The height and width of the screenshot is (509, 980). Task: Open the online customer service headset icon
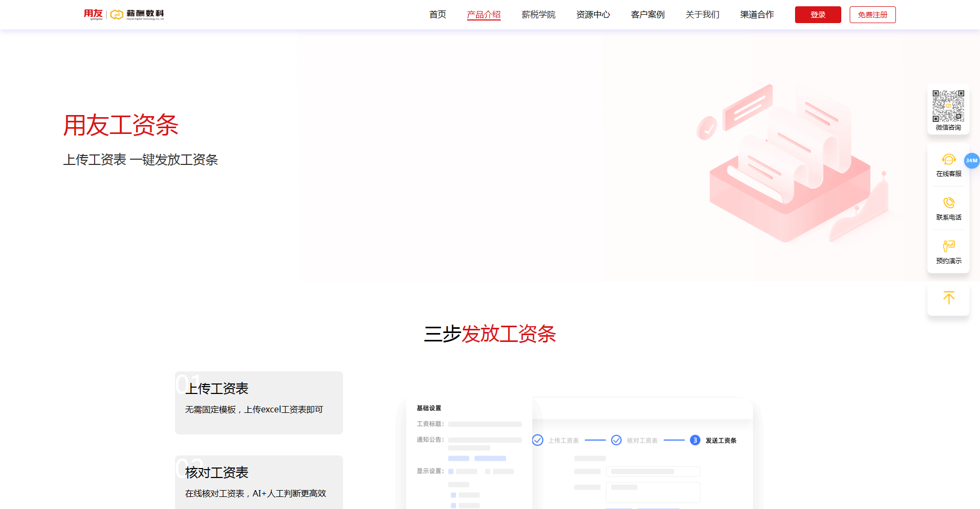point(948,160)
